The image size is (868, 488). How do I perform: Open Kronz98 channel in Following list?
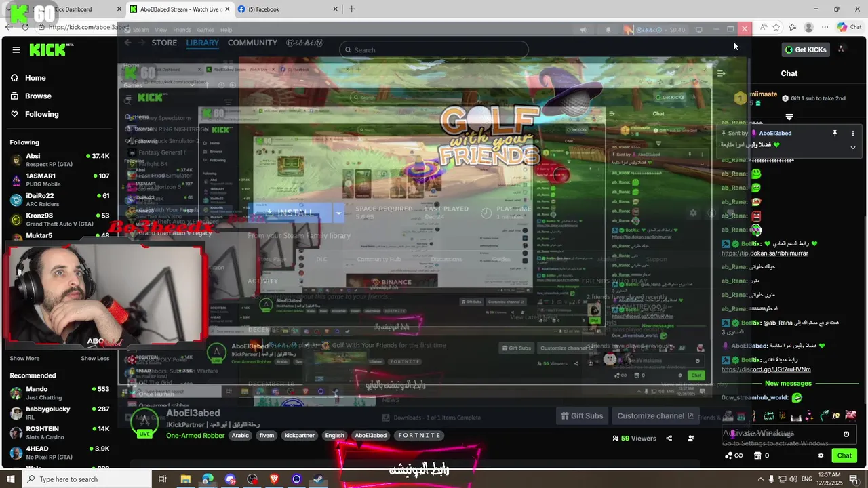(x=59, y=219)
